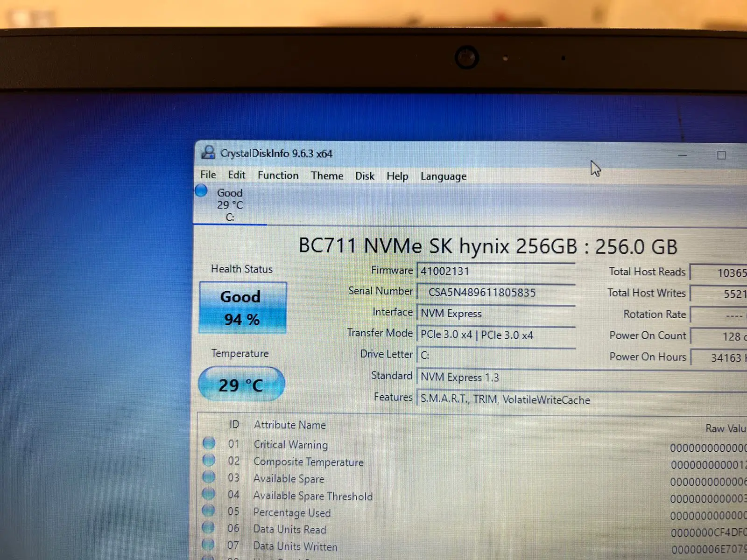Open the Theme menu

pos(327,175)
